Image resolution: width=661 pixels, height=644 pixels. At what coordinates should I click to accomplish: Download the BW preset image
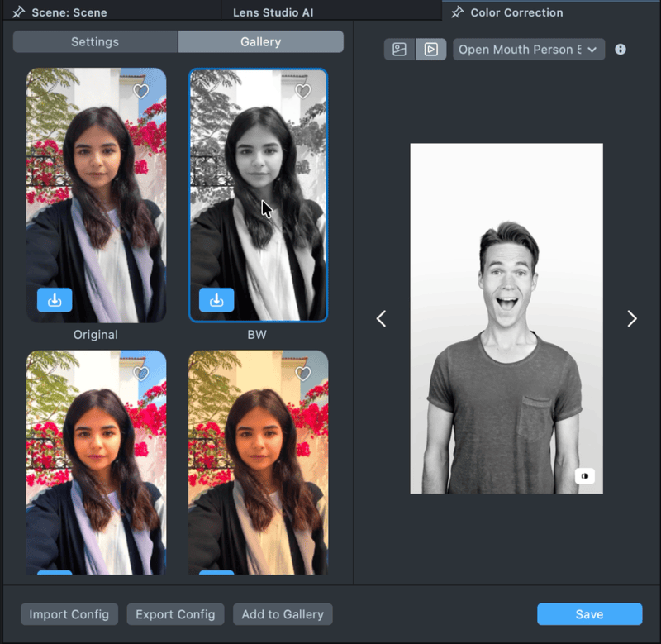click(x=216, y=300)
